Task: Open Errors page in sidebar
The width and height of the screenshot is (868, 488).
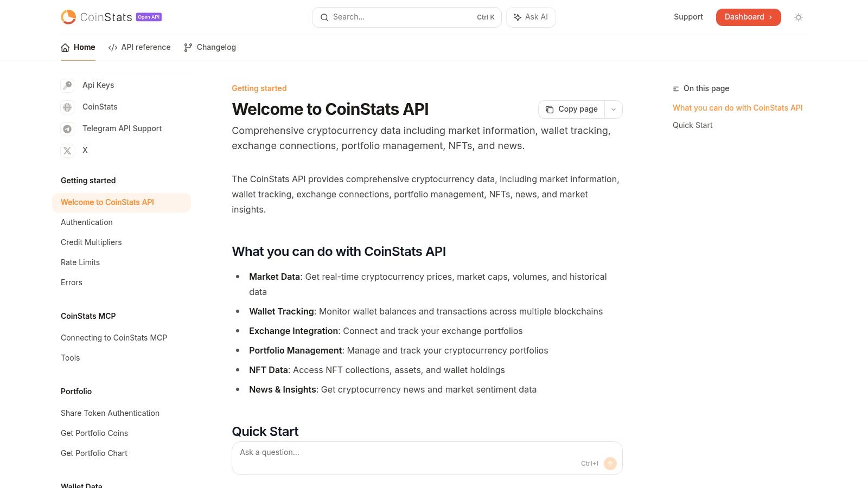Action: click(x=72, y=282)
